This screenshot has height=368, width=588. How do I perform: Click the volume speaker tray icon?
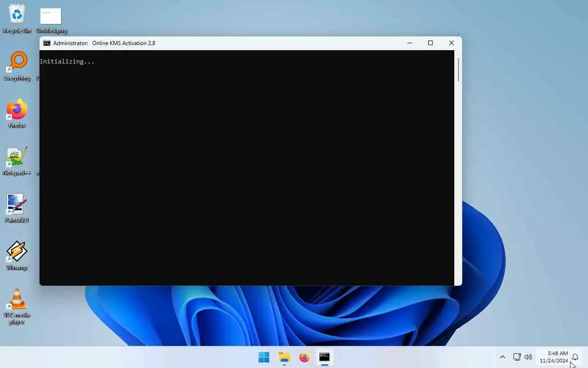point(528,357)
